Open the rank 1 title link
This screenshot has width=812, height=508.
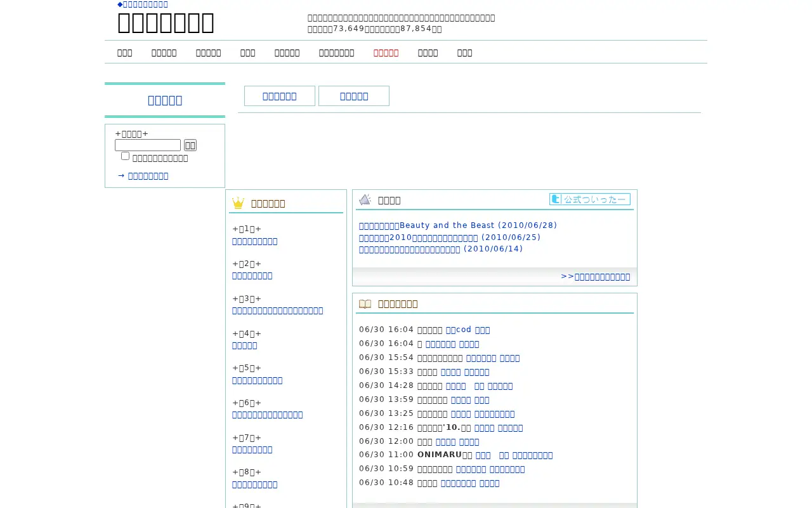[x=255, y=241]
